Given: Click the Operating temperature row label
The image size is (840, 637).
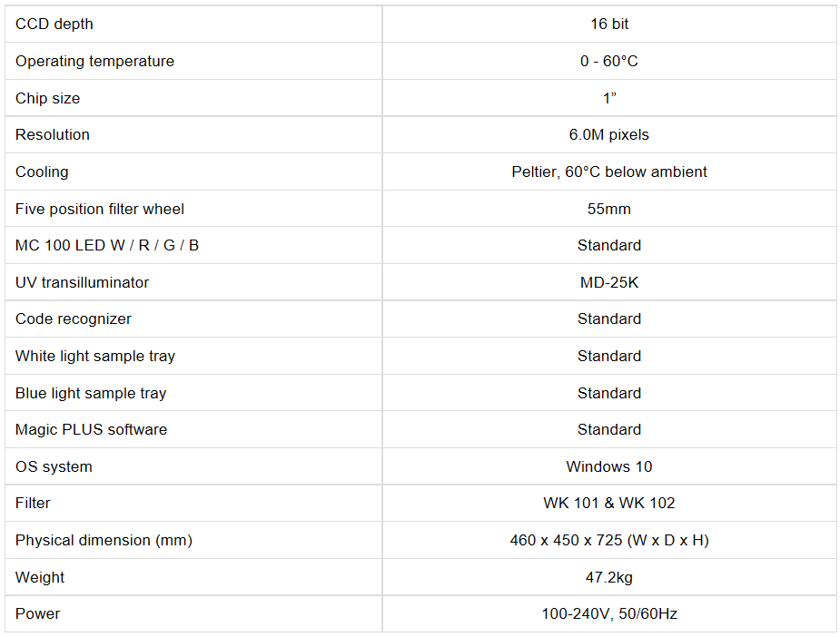Looking at the screenshot, I should (94, 62).
